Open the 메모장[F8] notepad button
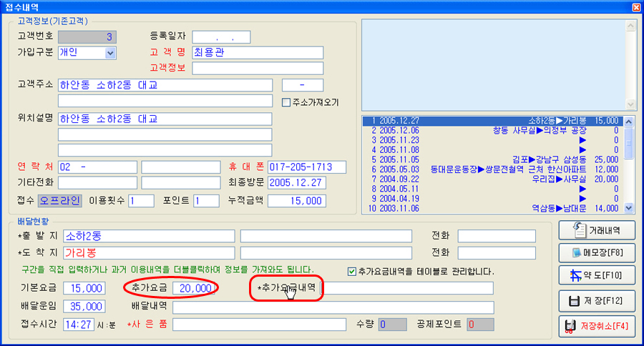This screenshot has width=644, height=346. click(596, 252)
